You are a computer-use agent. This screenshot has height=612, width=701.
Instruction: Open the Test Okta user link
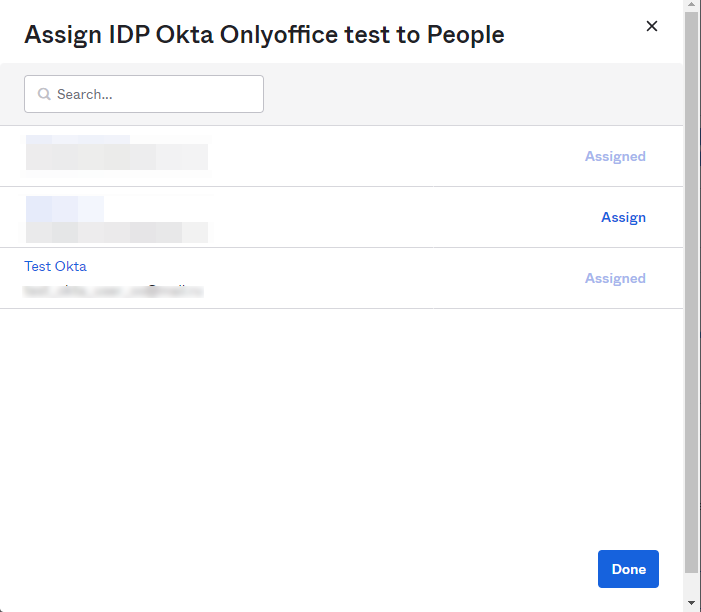coord(55,266)
